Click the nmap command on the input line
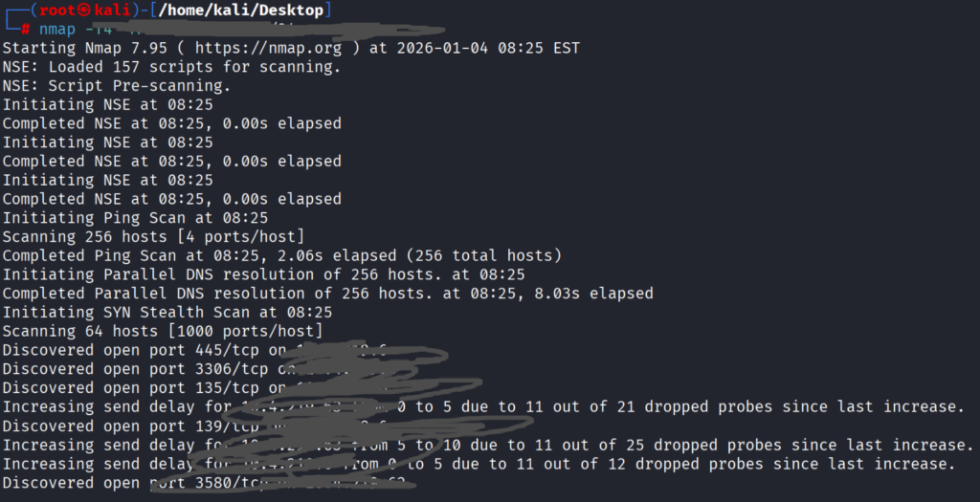This screenshot has width=980, height=502. [57, 30]
